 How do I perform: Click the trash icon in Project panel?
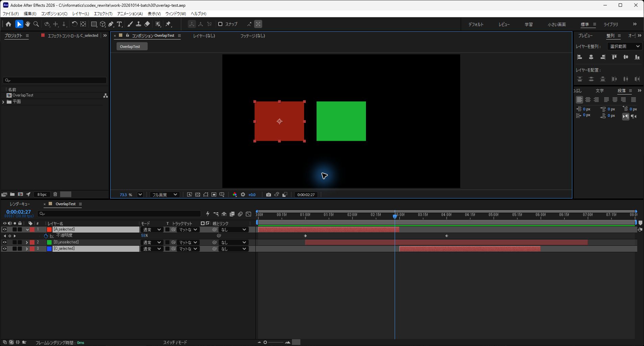coord(55,194)
